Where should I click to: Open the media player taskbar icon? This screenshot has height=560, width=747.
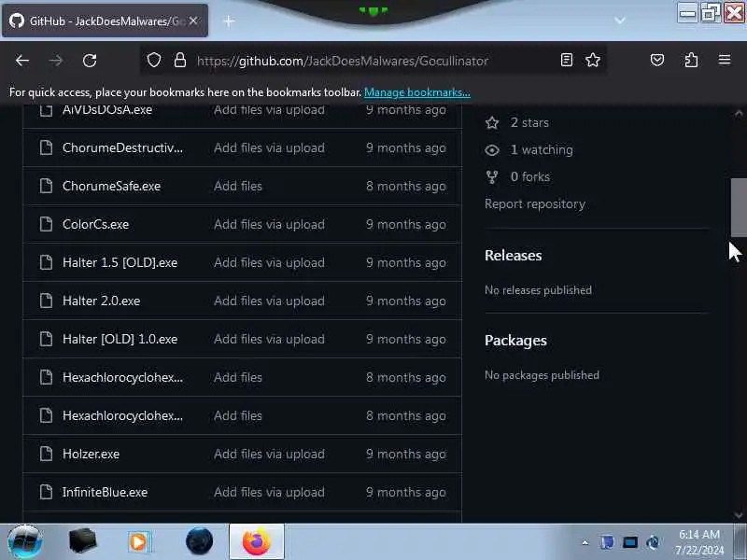pyautogui.click(x=139, y=542)
